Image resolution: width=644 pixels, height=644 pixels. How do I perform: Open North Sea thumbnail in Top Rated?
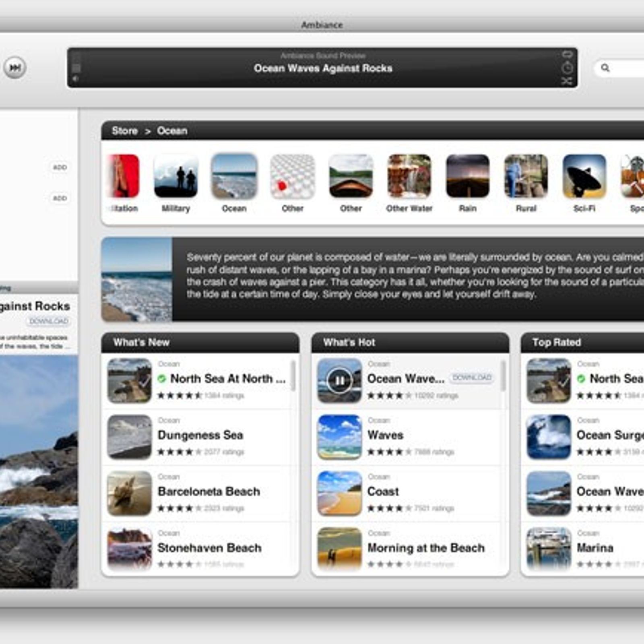[549, 381]
